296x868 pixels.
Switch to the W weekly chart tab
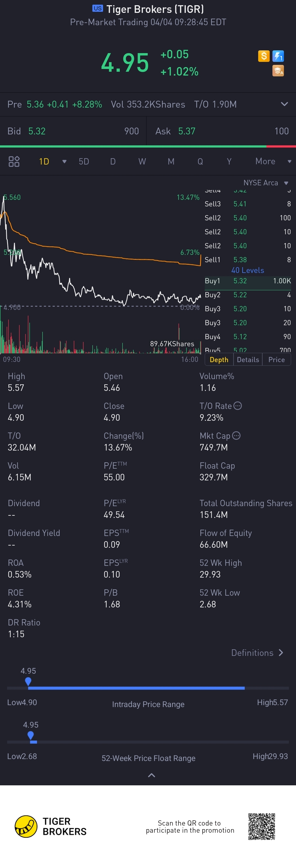142,162
